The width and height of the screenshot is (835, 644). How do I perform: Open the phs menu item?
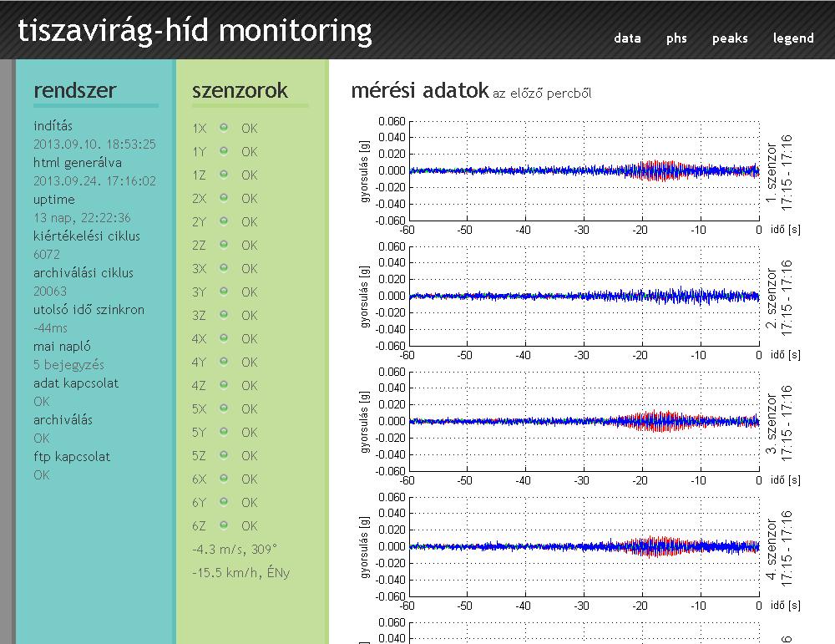(x=676, y=38)
